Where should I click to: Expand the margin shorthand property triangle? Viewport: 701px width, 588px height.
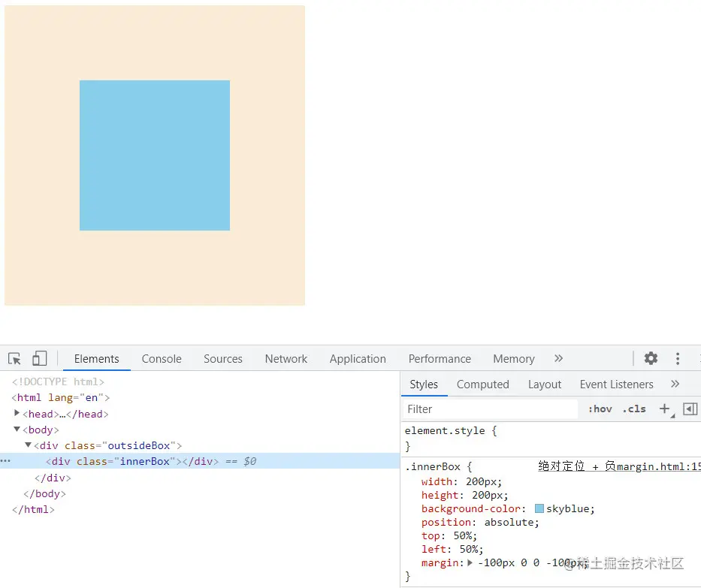pos(470,562)
